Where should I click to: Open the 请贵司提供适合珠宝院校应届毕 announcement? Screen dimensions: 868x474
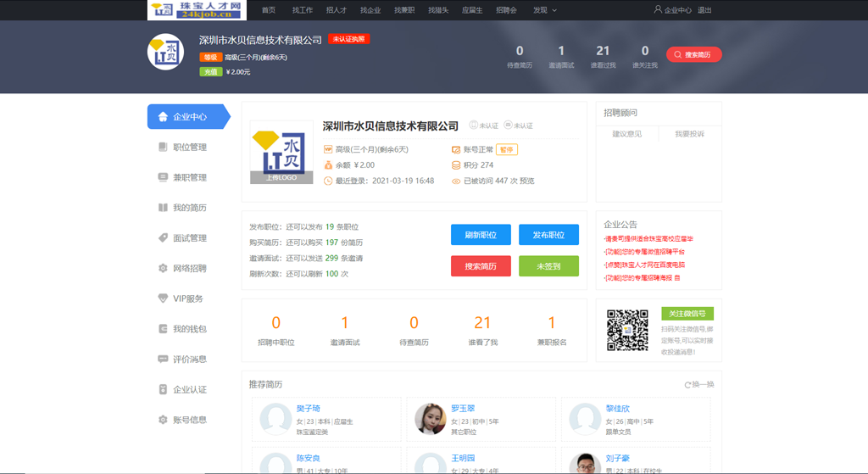[x=648, y=238]
